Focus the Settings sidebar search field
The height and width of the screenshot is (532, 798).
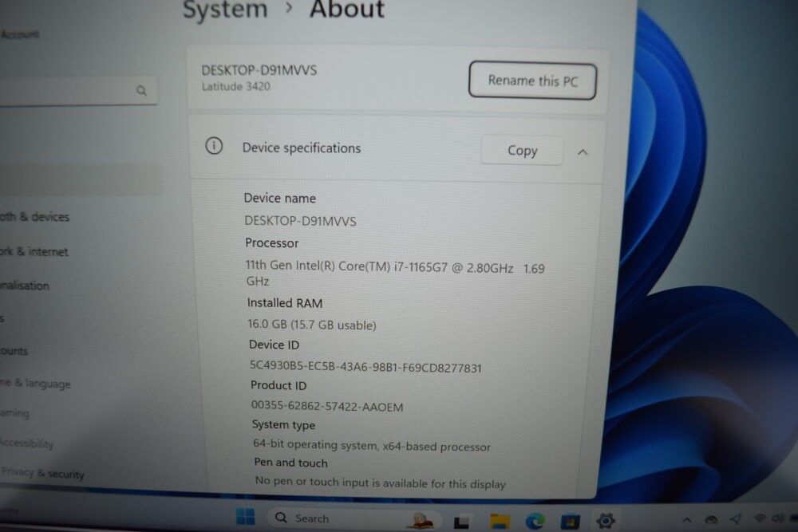(x=77, y=91)
